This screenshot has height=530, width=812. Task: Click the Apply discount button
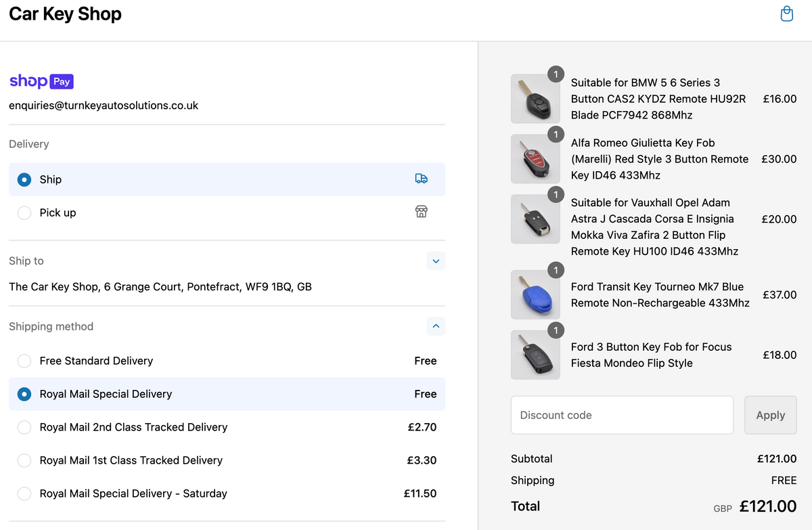pyautogui.click(x=770, y=415)
